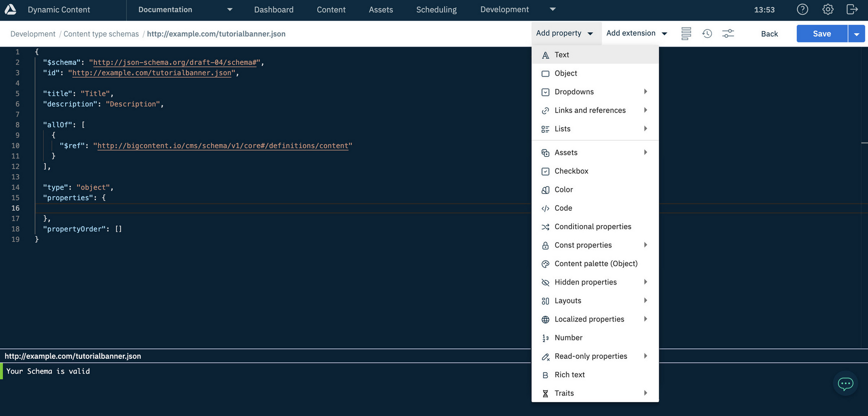Click the Links and references chain icon

pos(545,111)
